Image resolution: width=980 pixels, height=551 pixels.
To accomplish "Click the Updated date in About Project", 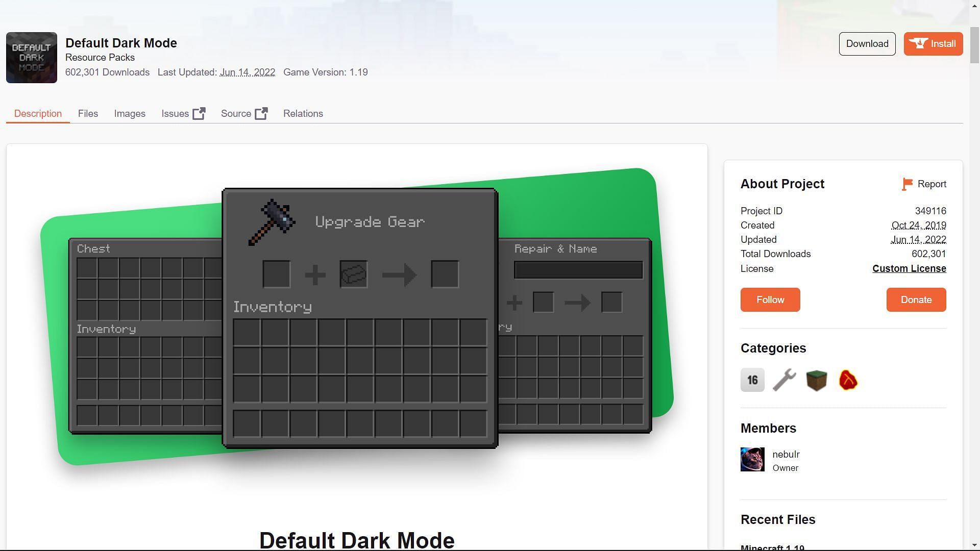I will 919,240.
